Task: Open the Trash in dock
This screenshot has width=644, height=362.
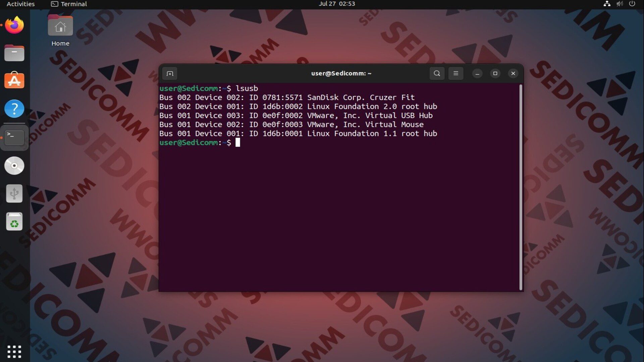Action: [x=14, y=222]
